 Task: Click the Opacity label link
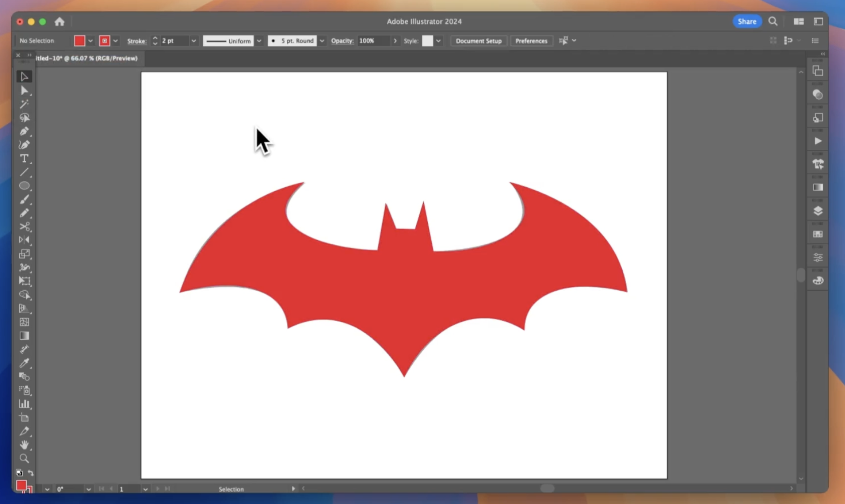[342, 41]
